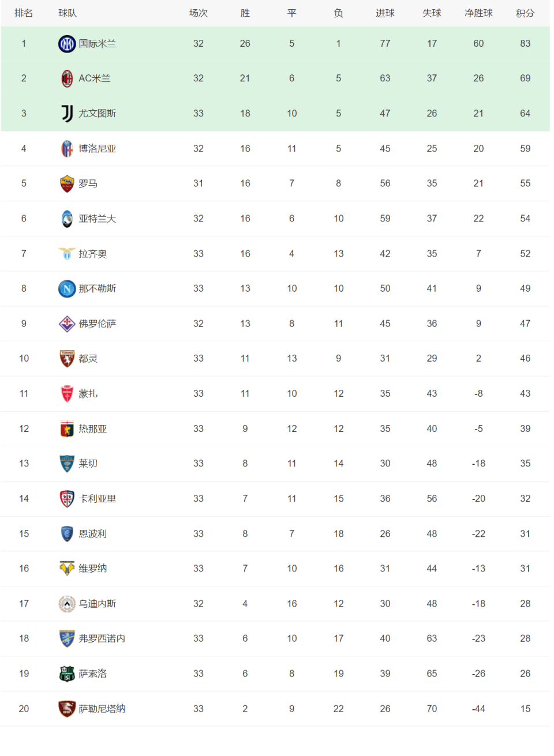The image size is (554, 756).
Task: Open the 热那亚 team name link
Action: pos(93,429)
